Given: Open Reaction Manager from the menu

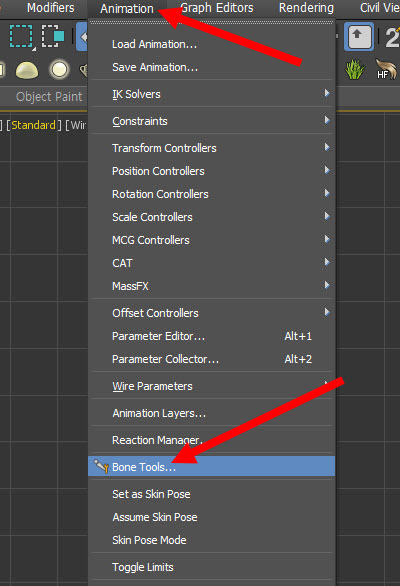Looking at the screenshot, I should point(212,440).
